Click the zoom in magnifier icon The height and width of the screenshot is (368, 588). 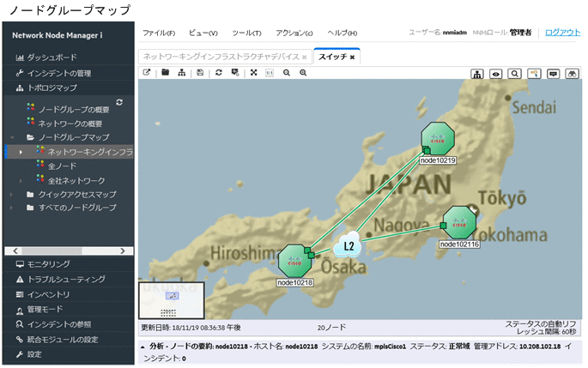(x=303, y=73)
